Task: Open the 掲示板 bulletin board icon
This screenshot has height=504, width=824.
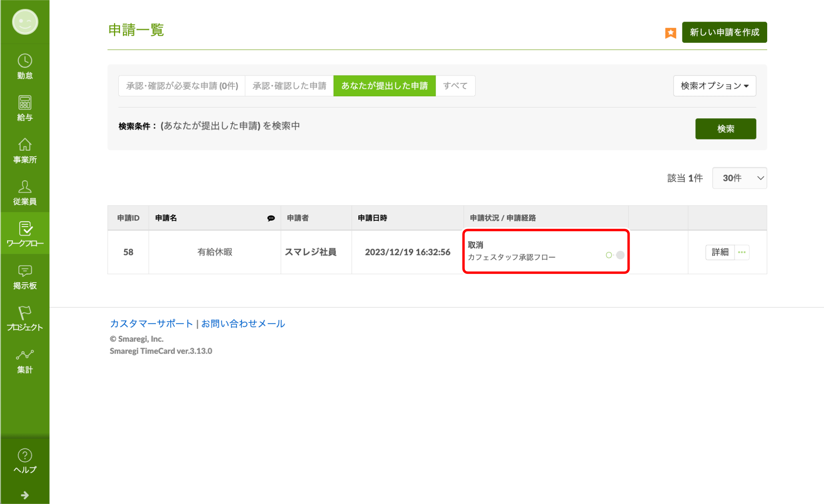Action: click(x=25, y=271)
